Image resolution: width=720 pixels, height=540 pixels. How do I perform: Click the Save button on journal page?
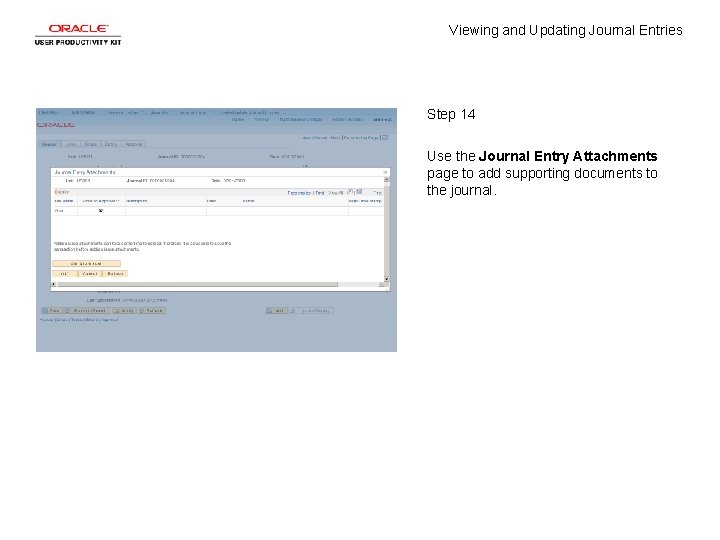(x=52, y=311)
